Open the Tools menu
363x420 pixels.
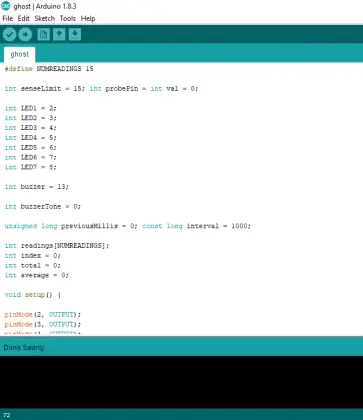click(x=68, y=18)
